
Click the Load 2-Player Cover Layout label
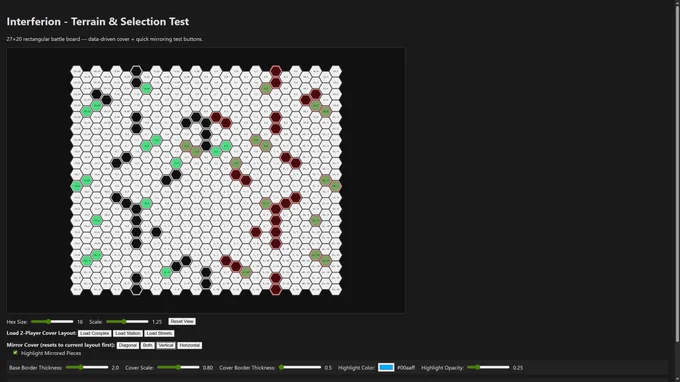[x=42, y=333]
